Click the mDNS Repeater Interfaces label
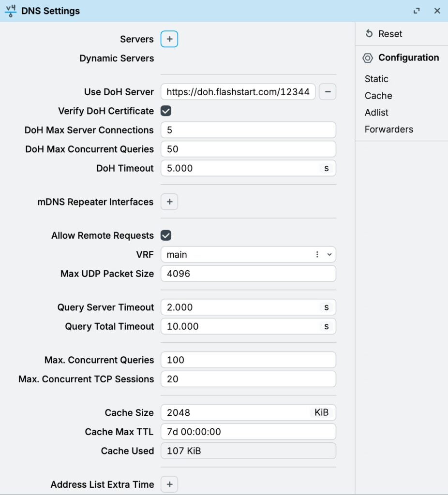 [x=95, y=202]
